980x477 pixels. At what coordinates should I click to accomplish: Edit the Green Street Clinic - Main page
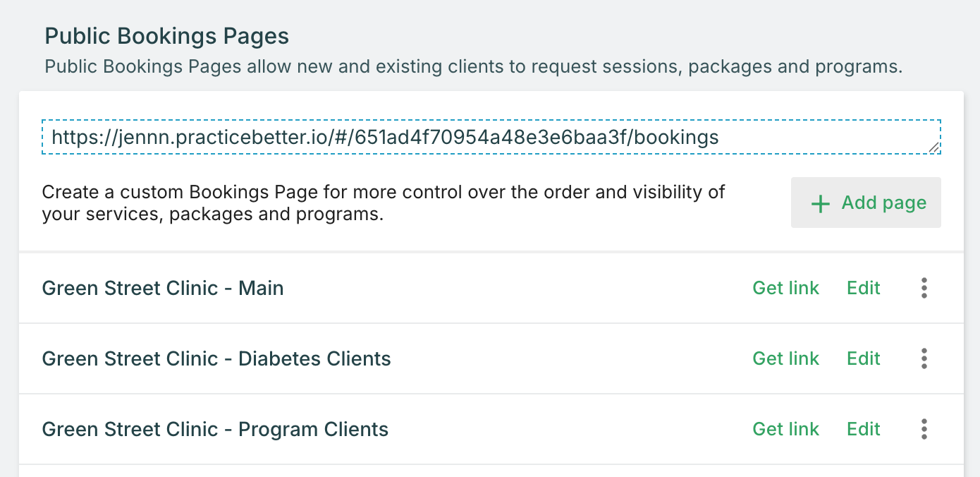pyautogui.click(x=863, y=288)
